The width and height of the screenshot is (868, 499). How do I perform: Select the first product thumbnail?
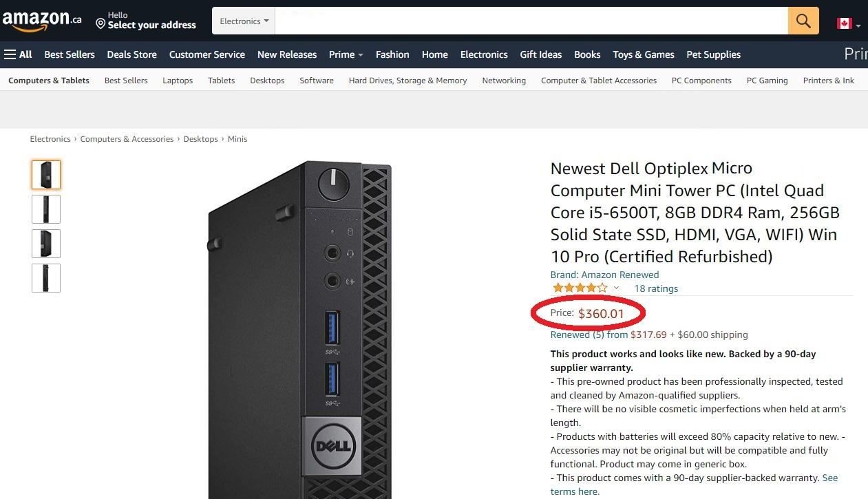pos(46,175)
